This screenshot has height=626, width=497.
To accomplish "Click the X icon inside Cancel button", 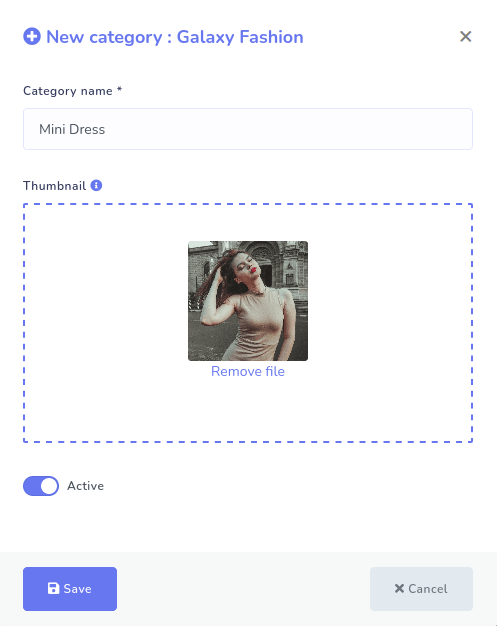I will pyautogui.click(x=399, y=588).
